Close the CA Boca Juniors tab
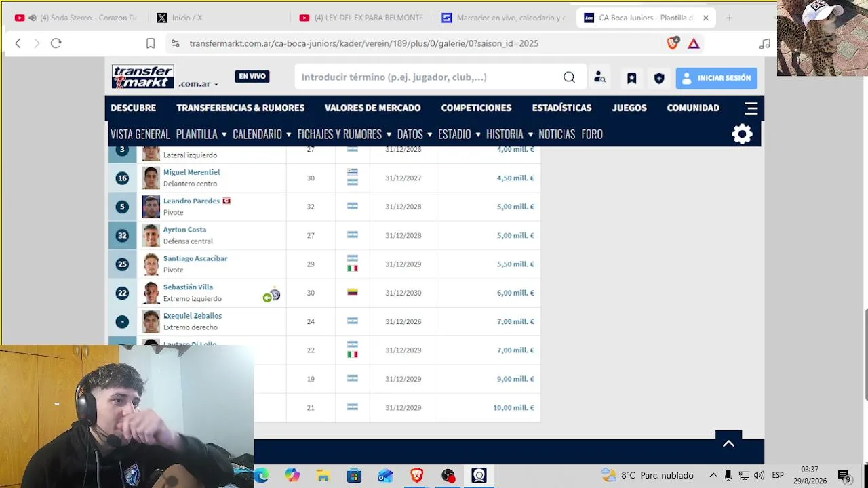The height and width of the screenshot is (488, 868). click(x=705, y=18)
